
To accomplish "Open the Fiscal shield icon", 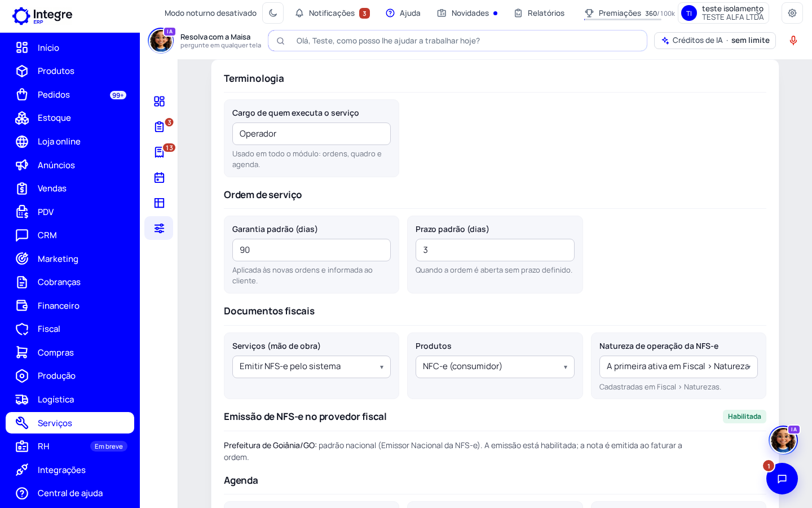I will [22, 329].
